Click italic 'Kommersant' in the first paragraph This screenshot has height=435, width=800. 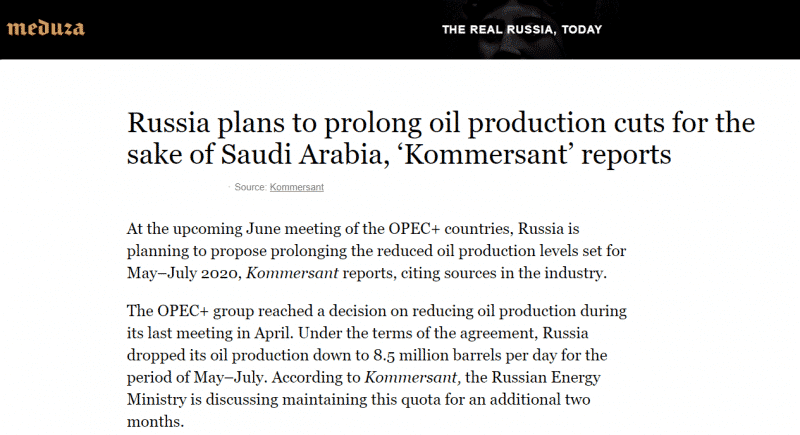[x=292, y=273]
